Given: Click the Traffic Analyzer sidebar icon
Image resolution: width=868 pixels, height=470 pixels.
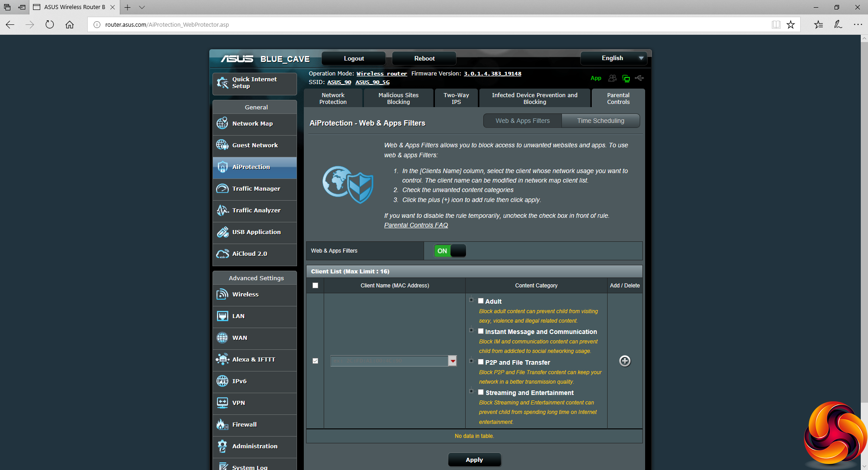Looking at the screenshot, I should (222, 210).
